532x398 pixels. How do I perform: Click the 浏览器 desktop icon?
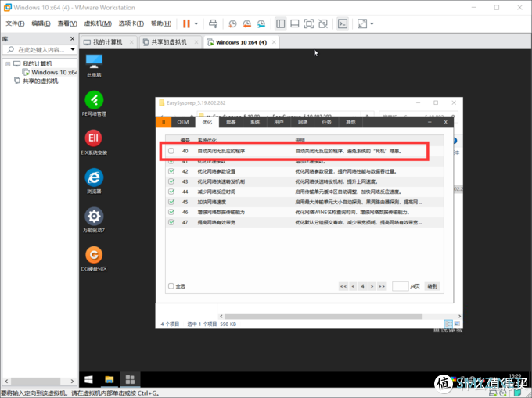[x=94, y=181]
